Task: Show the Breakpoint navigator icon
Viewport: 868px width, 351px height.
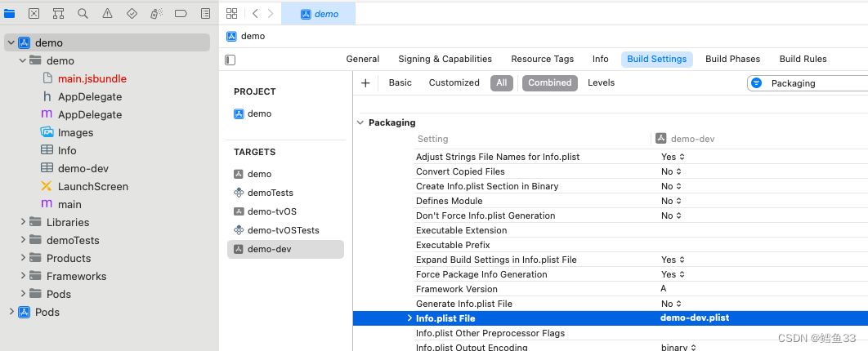Action: [181, 13]
